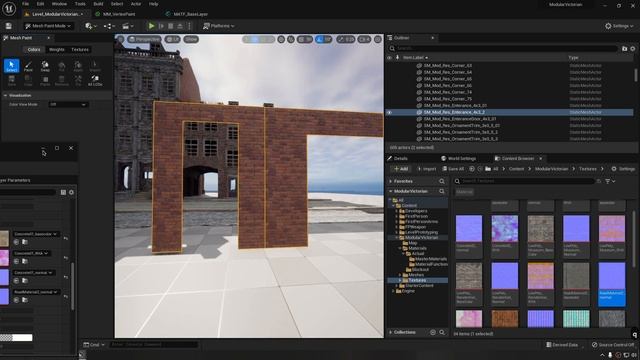Screen dimensions: 640x360
Task: Collapse the Visualization section
Action: [6, 95]
